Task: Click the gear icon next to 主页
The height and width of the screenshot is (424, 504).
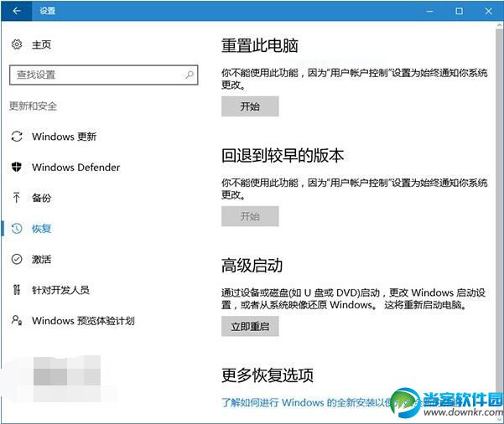Action: [17, 44]
